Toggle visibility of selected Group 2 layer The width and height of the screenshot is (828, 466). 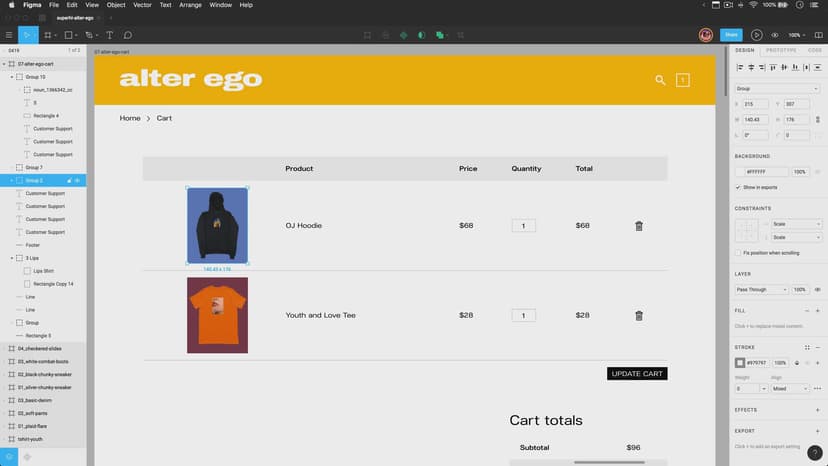pyautogui.click(x=78, y=181)
